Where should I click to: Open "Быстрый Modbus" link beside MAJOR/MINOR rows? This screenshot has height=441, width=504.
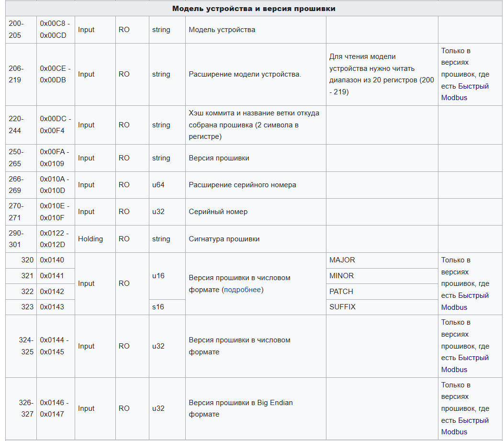[473, 296]
